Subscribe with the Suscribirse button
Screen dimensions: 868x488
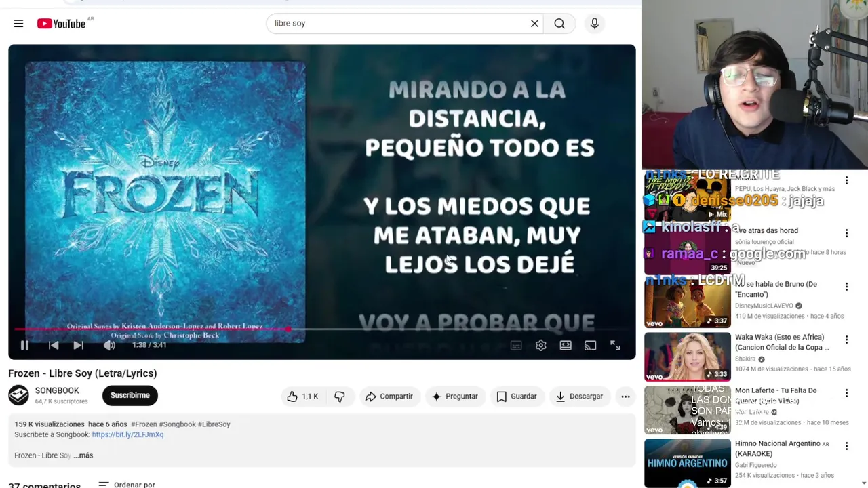pyautogui.click(x=130, y=395)
